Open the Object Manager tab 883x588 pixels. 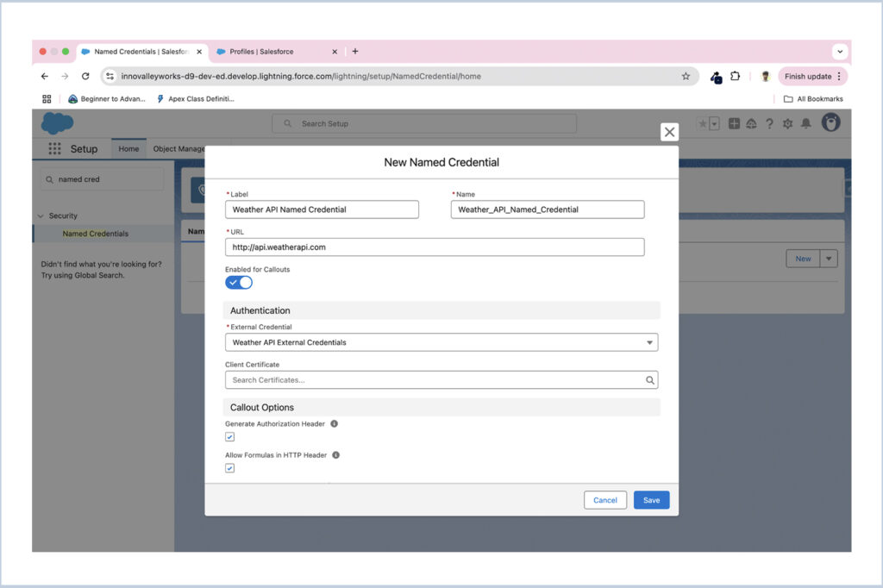178,148
